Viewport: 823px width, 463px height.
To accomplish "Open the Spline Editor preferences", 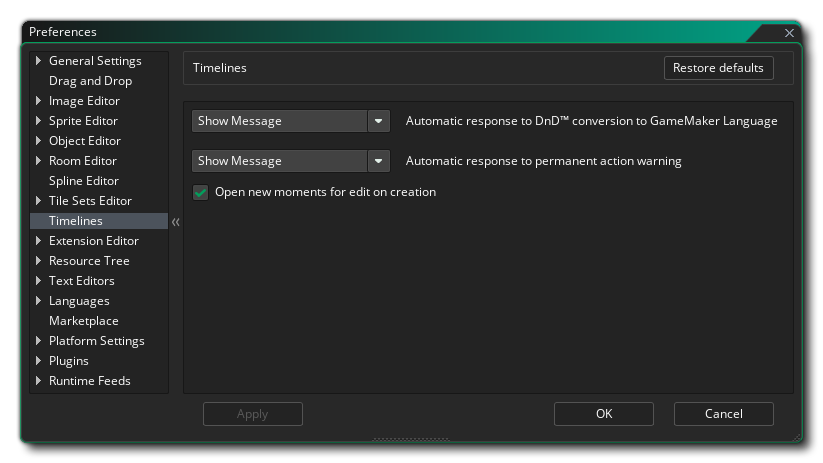I will pyautogui.click(x=84, y=181).
